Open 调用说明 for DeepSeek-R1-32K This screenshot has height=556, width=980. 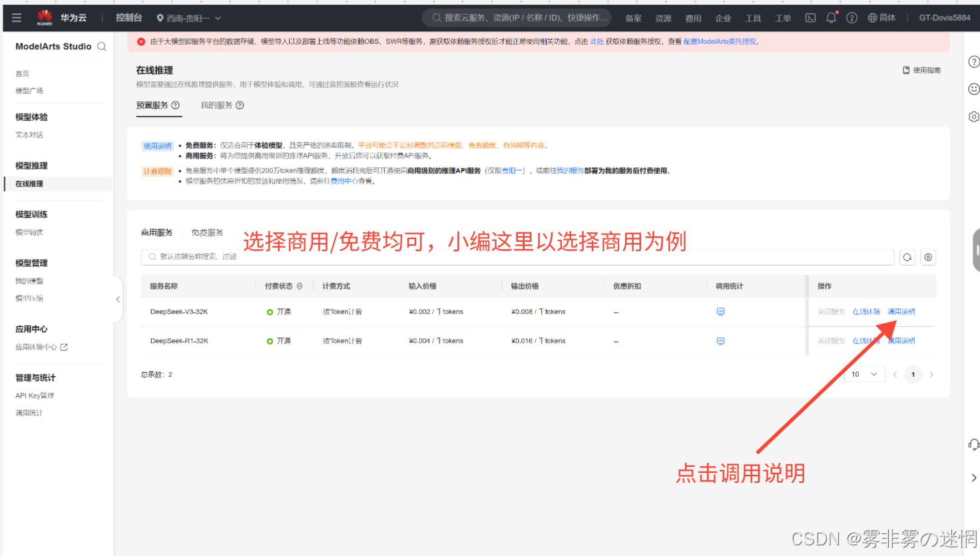click(901, 341)
